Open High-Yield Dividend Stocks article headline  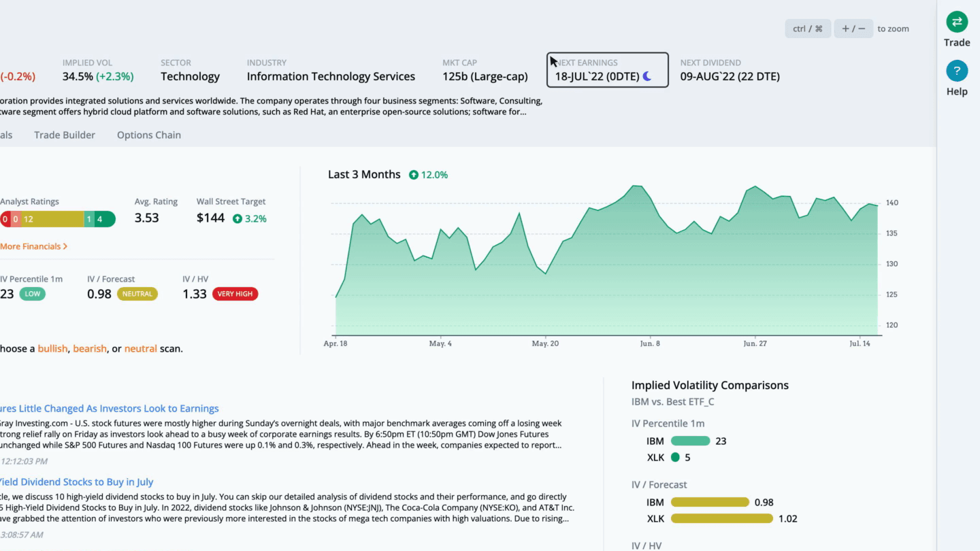coord(77,482)
